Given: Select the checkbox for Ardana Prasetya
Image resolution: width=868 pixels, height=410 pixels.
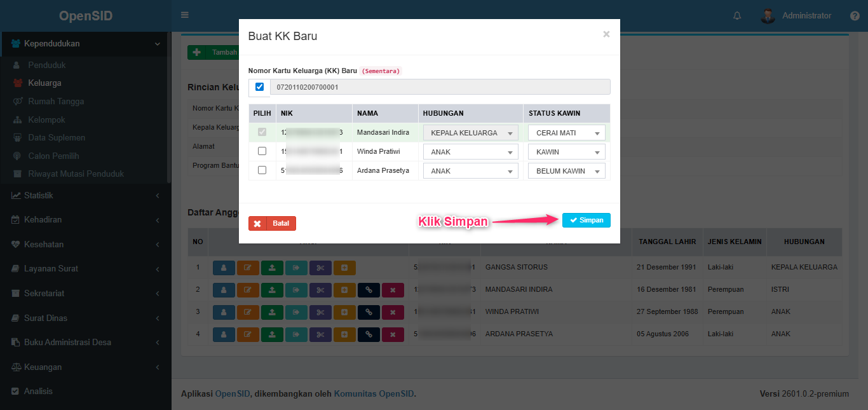Looking at the screenshot, I should (x=262, y=170).
